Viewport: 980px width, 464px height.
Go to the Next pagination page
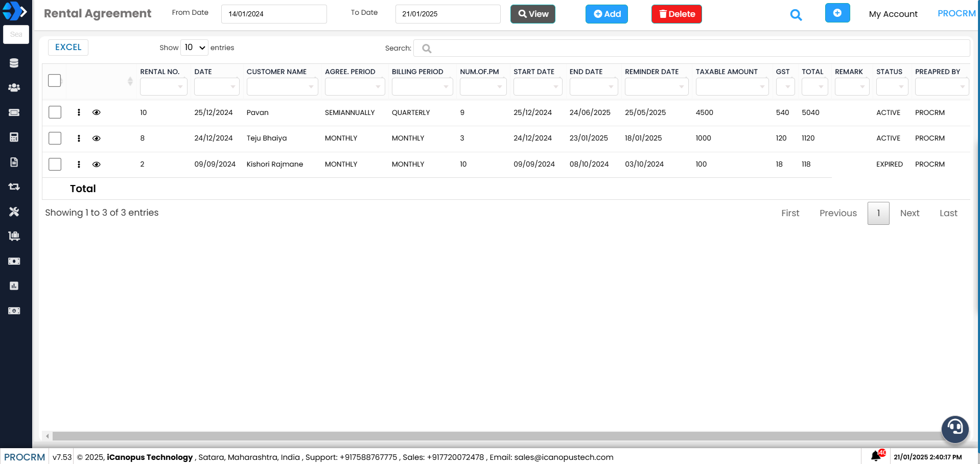[909, 213]
